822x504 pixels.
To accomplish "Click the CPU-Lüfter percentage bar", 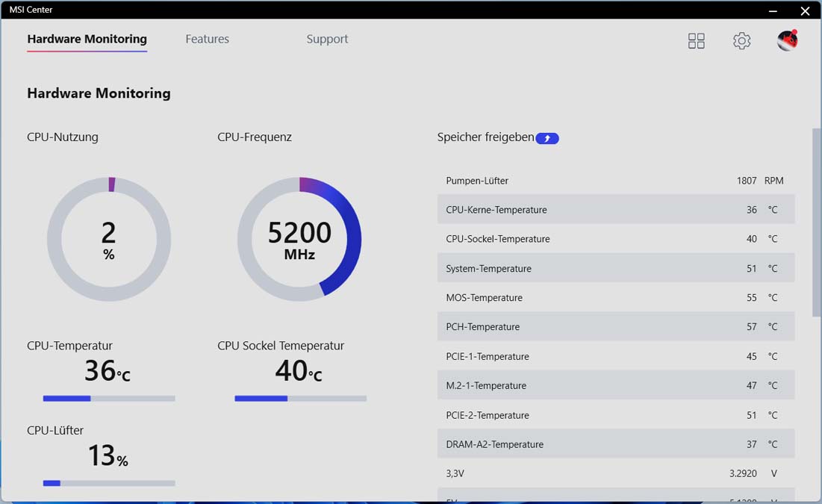I will (x=109, y=483).
